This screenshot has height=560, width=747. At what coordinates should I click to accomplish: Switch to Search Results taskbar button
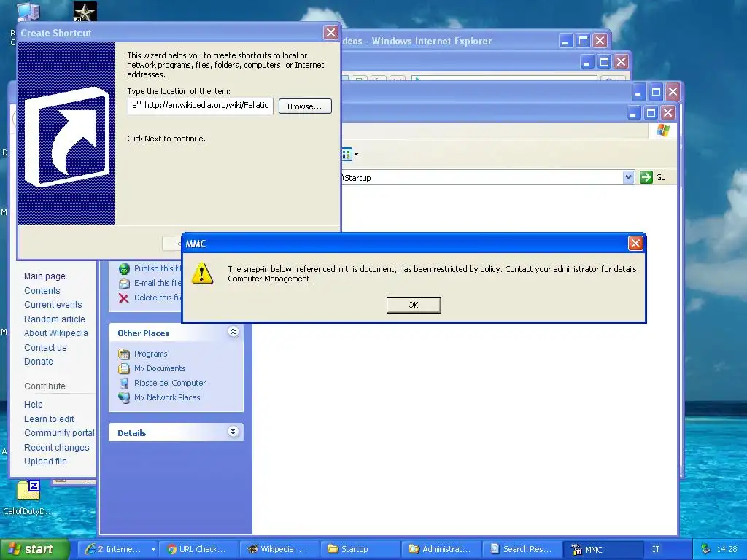click(x=521, y=549)
